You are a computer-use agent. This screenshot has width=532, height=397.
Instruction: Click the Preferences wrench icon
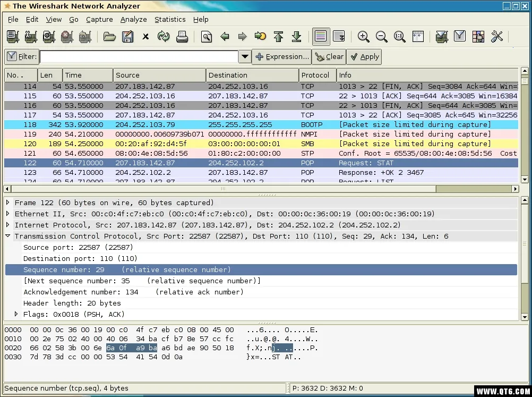pyautogui.click(x=497, y=36)
